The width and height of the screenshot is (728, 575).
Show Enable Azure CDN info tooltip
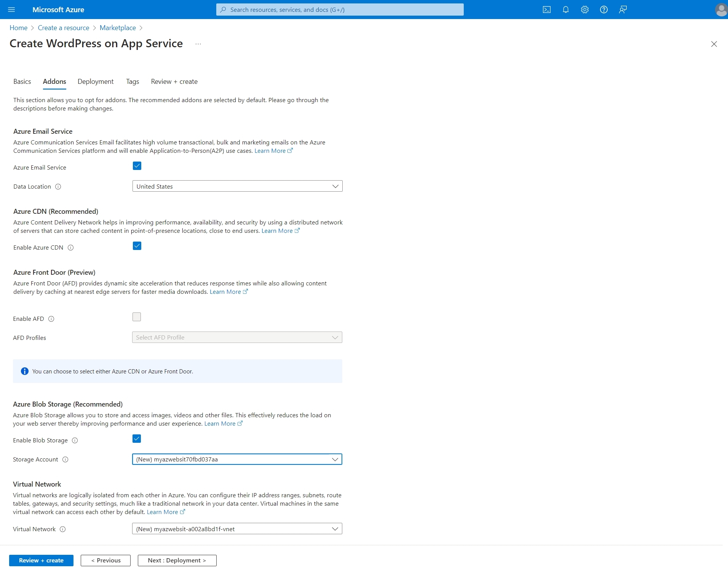coord(70,247)
